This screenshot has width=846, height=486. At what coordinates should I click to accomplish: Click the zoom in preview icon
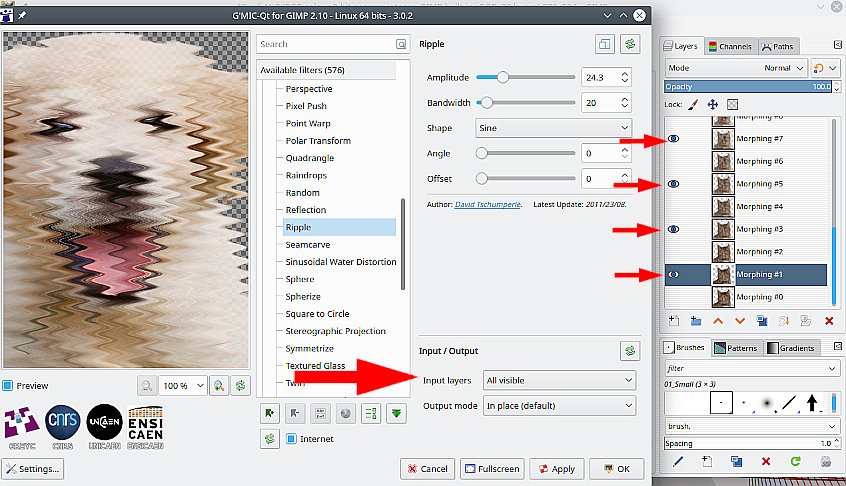tap(219, 386)
